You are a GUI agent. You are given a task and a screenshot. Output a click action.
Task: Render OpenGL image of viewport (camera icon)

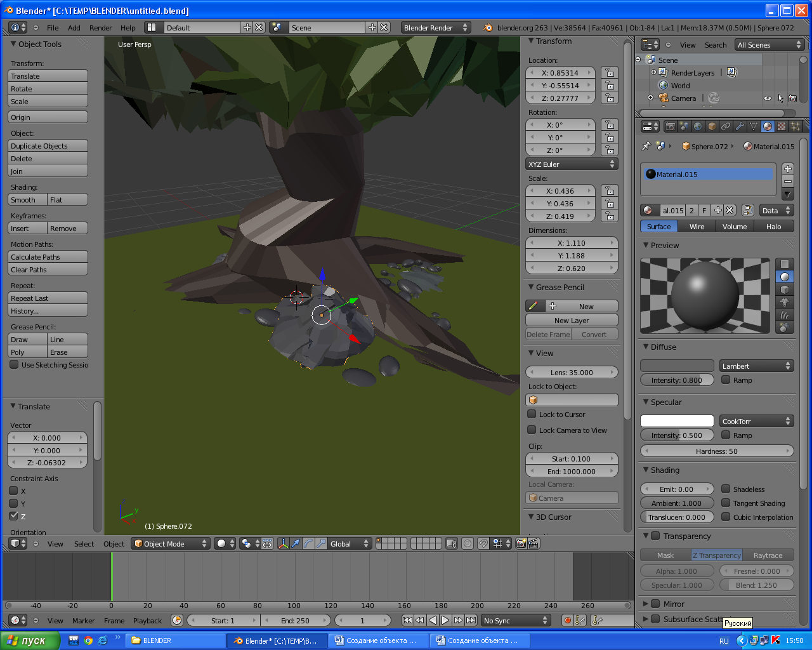coord(521,543)
